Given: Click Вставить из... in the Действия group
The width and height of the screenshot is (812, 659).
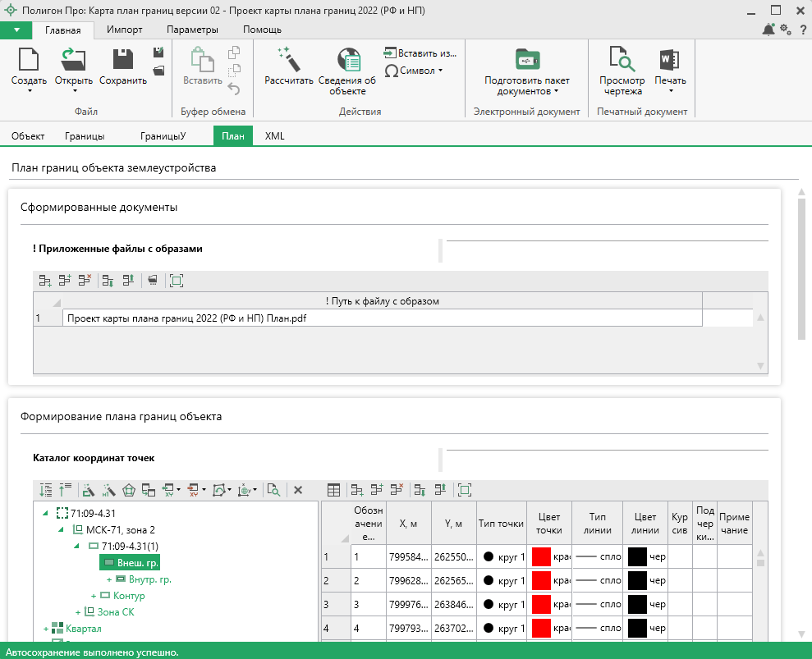Looking at the screenshot, I should coord(420,53).
